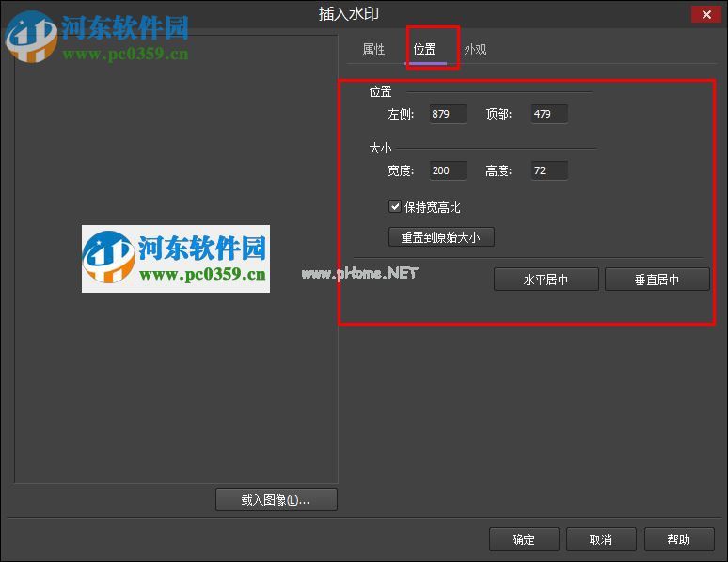The height and width of the screenshot is (562, 728).
Task: Click the 宽度 size input field
Action: coord(448,170)
